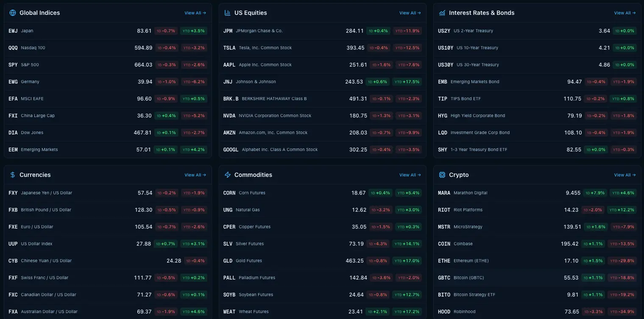The height and width of the screenshot is (319, 644).
Task: Open View All for US Equities
Action: 410,13
